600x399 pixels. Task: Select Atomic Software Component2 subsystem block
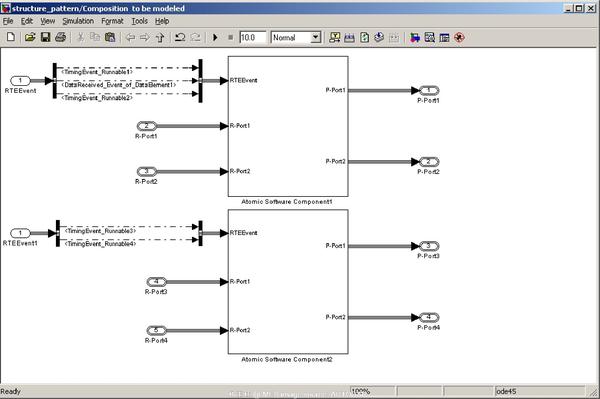click(x=288, y=282)
